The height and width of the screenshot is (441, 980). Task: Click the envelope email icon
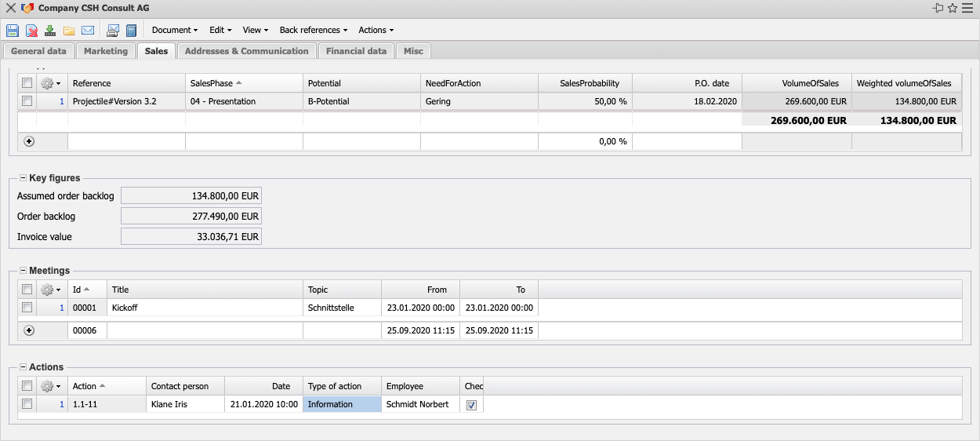pyautogui.click(x=88, y=31)
